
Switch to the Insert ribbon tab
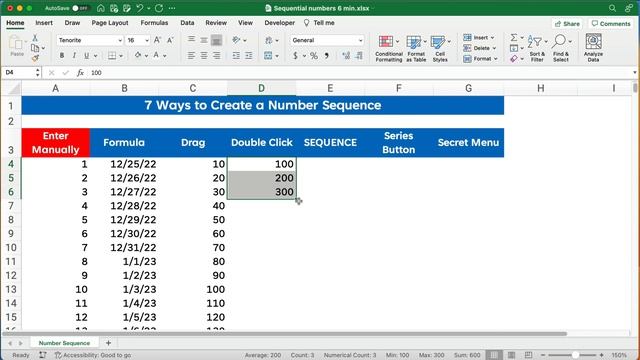click(44, 23)
